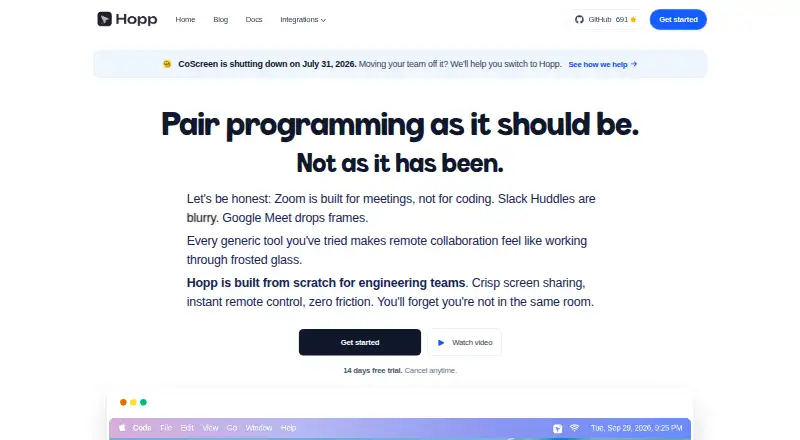This screenshot has width=800, height=440.
Task: Click '14 days free trial.' text
Action: (x=372, y=371)
